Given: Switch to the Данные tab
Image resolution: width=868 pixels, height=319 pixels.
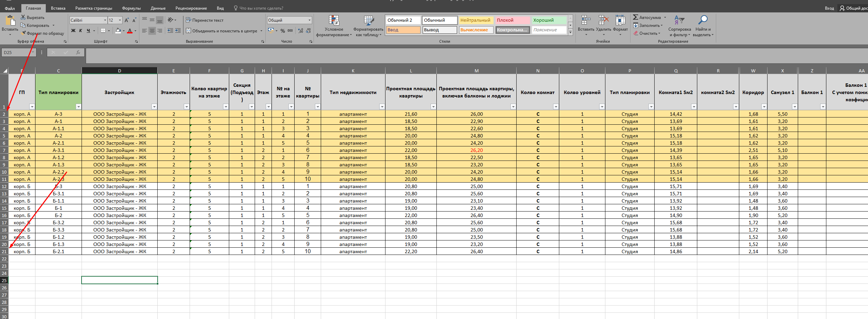Looking at the screenshot, I should point(158,8).
